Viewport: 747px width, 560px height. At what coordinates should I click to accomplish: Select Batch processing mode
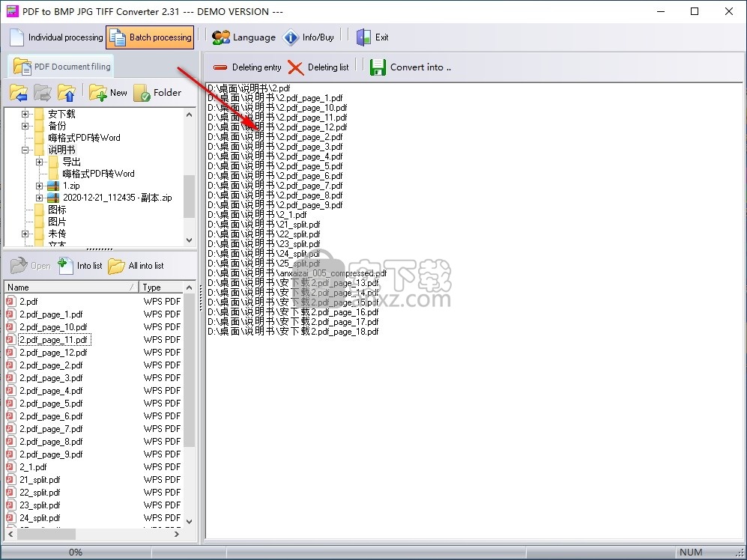[x=150, y=37]
